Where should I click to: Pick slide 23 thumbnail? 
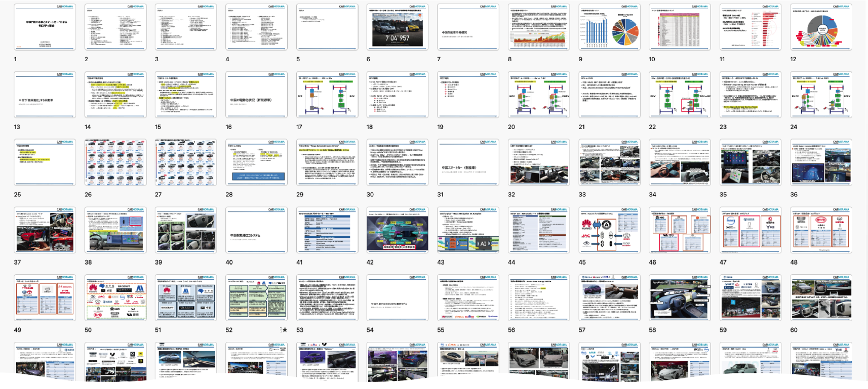[x=751, y=95]
